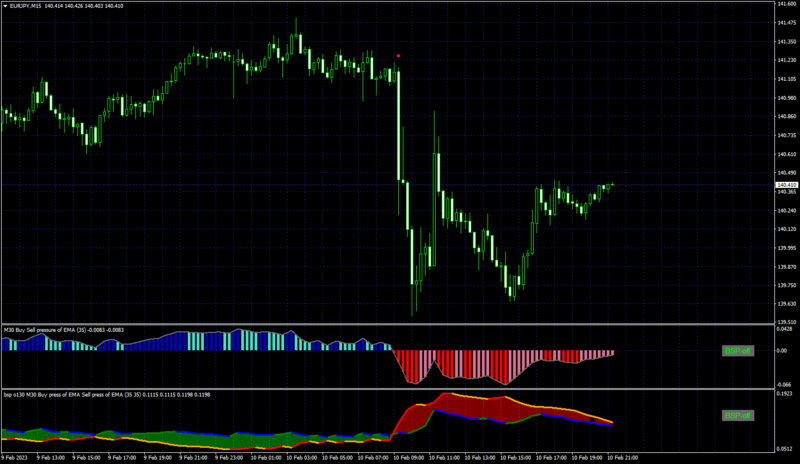Click the 9 Feb 21:00 time label

[x=193, y=458]
